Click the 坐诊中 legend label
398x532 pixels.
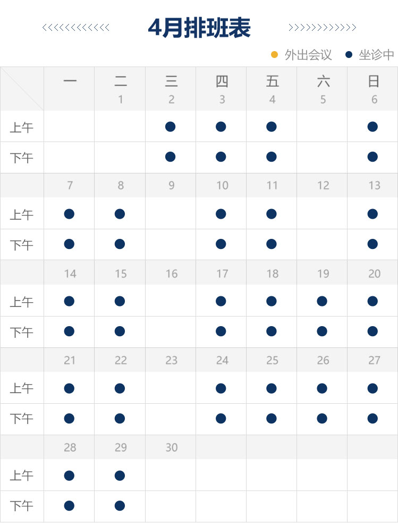(x=376, y=55)
